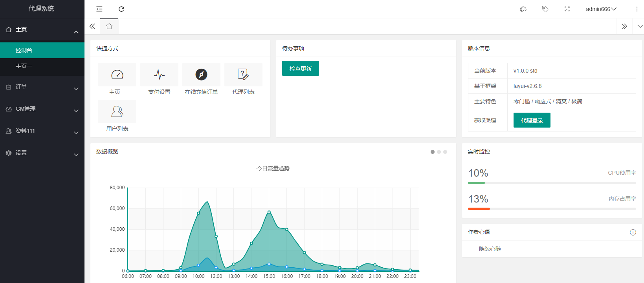Click the 今日流量趋势 chart title
Screen dimensions: 644x283
click(273, 168)
